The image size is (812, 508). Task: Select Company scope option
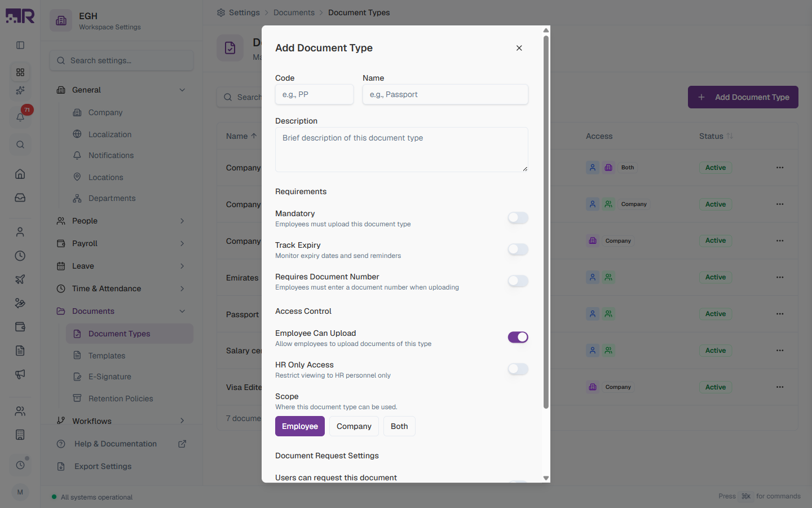[x=354, y=426]
